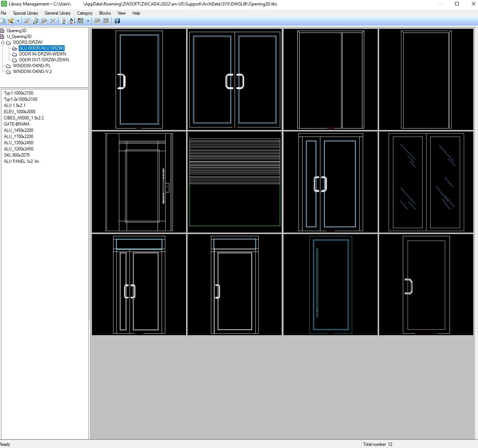Click the open library toolbar icon
The height and width of the screenshot is (448, 478).
[x=10, y=21]
